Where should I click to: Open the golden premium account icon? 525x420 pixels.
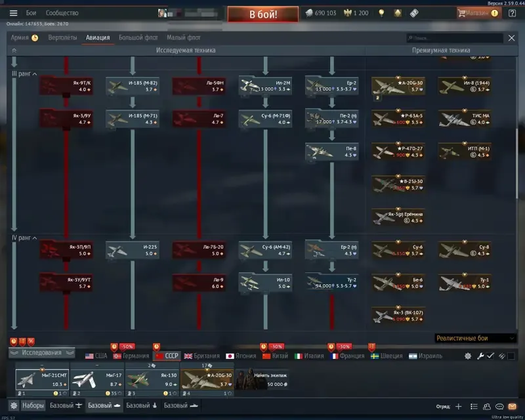pos(398,13)
